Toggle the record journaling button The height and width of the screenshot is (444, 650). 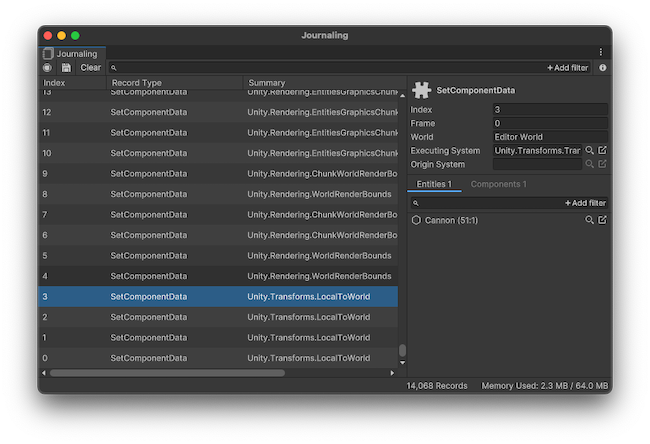[x=47, y=68]
